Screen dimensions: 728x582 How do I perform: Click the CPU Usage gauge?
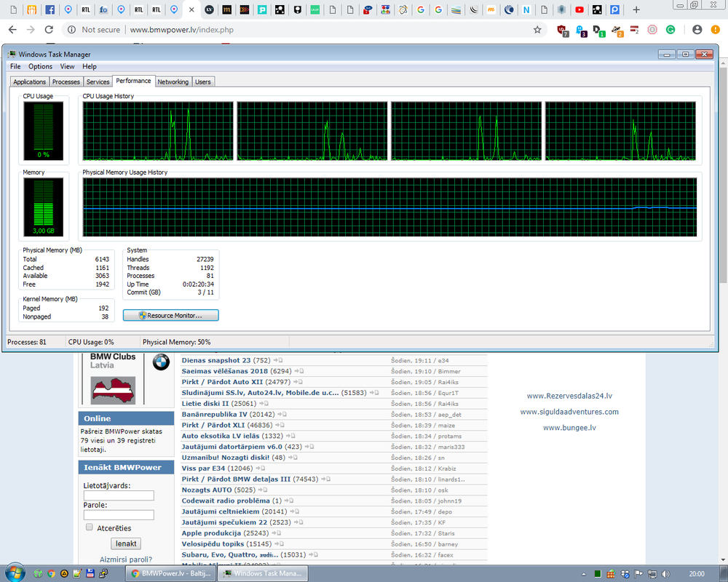point(43,131)
